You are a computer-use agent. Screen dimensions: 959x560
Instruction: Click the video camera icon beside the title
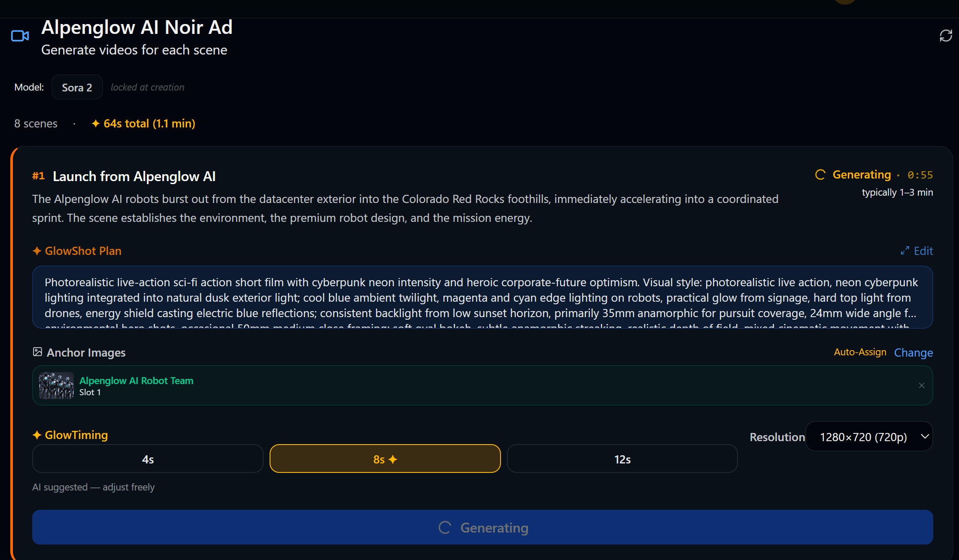(x=20, y=36)
